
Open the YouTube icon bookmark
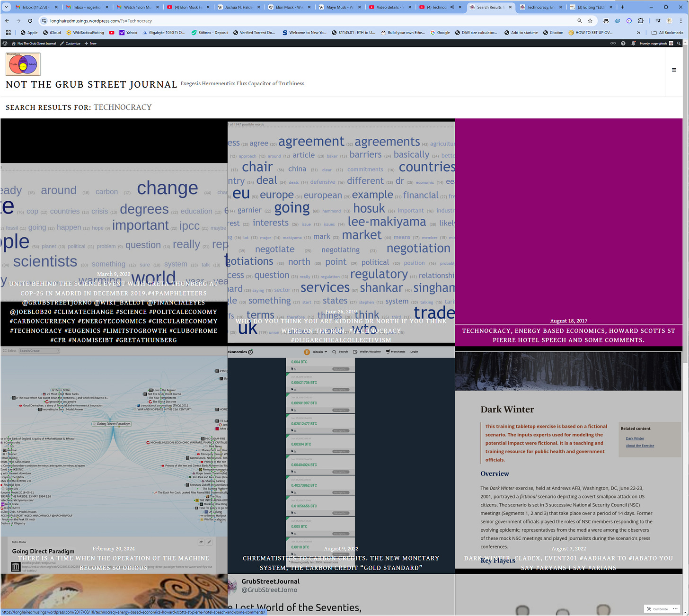pyautogui.click(x=112, y=33)
